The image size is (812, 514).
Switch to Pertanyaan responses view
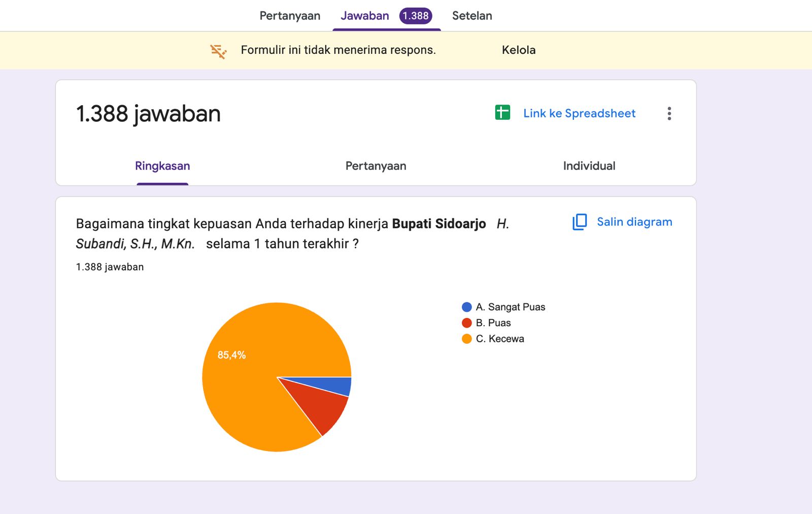click(376, 166)
